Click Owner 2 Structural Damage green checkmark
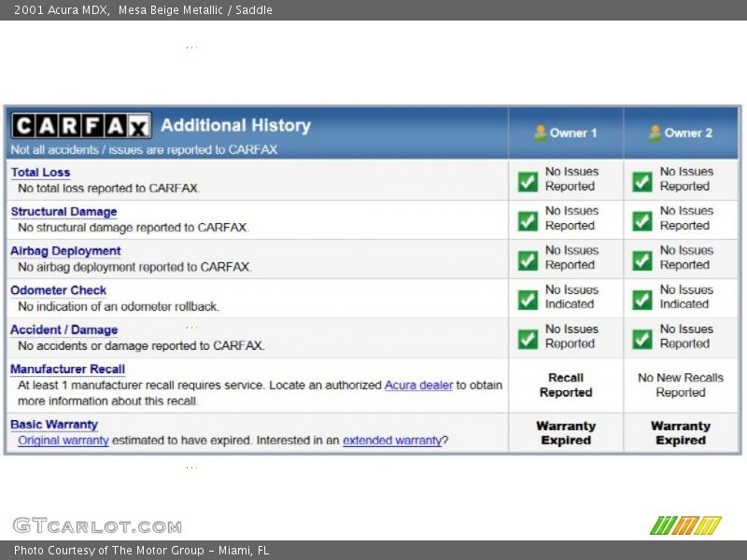 pyautogui.click(x=642, y=220)
